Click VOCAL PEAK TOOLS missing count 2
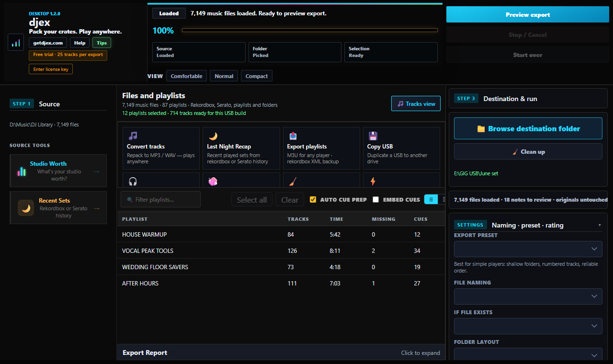Image resolution: width=613 pixels, height=364 pixels. click(x=374, y=251)
